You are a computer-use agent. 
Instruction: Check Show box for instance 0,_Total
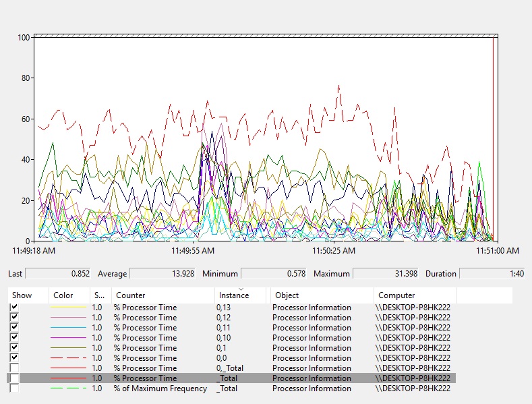14,368
